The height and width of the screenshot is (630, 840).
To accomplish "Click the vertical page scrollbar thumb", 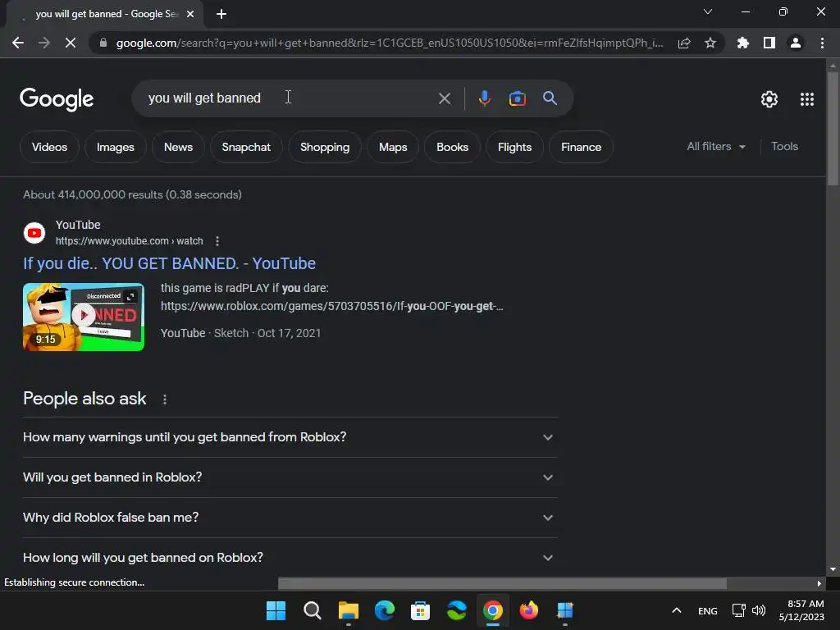I will pos(833,129).
